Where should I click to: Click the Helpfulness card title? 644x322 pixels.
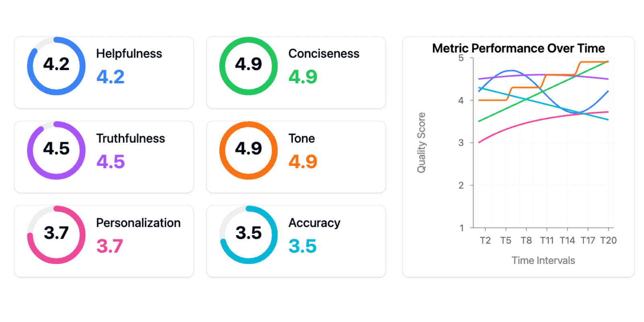click(129, 54)
